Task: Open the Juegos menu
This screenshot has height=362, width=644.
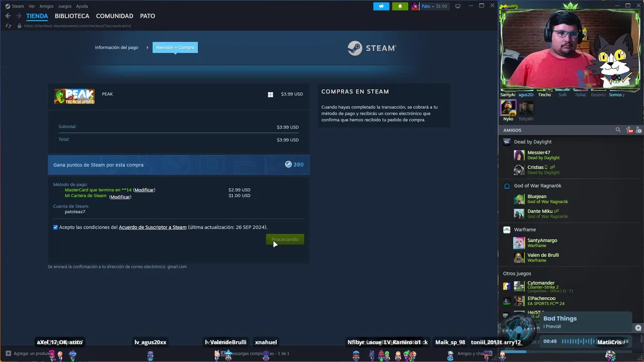Action: [x=64, y=7]
